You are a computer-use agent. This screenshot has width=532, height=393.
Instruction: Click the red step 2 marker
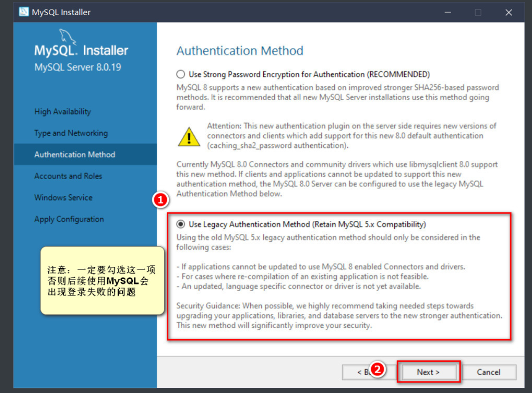coord(377,369)
